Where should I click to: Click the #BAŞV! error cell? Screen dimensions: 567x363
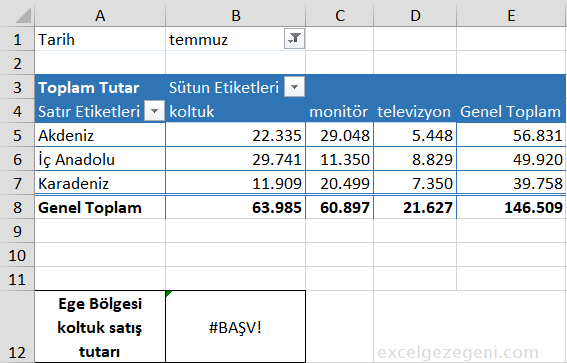235,326
